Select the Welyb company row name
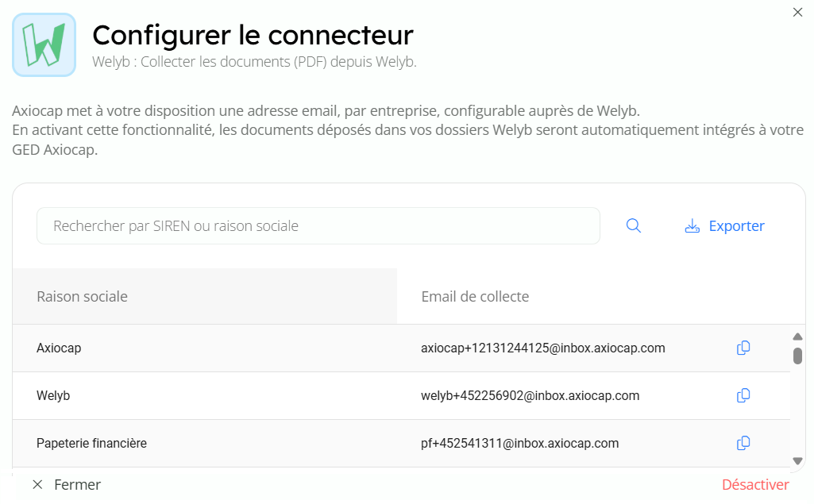 pos(53,395)
